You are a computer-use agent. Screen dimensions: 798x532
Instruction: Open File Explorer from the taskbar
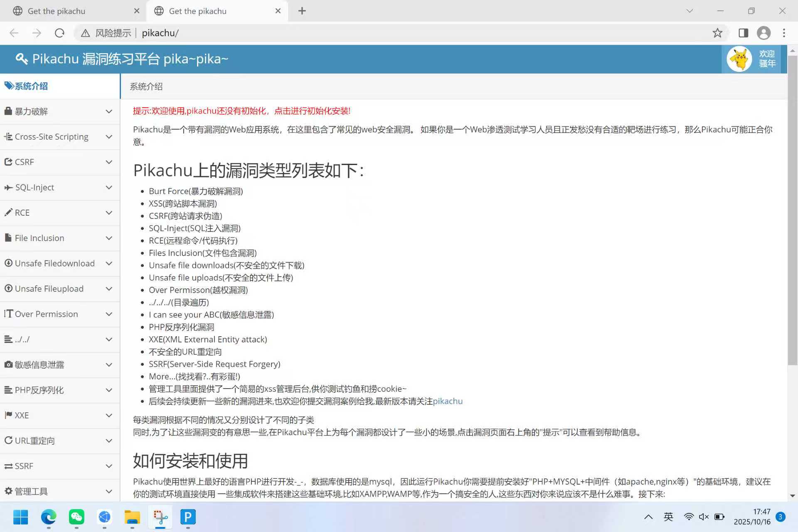click(x=132, y=517)
